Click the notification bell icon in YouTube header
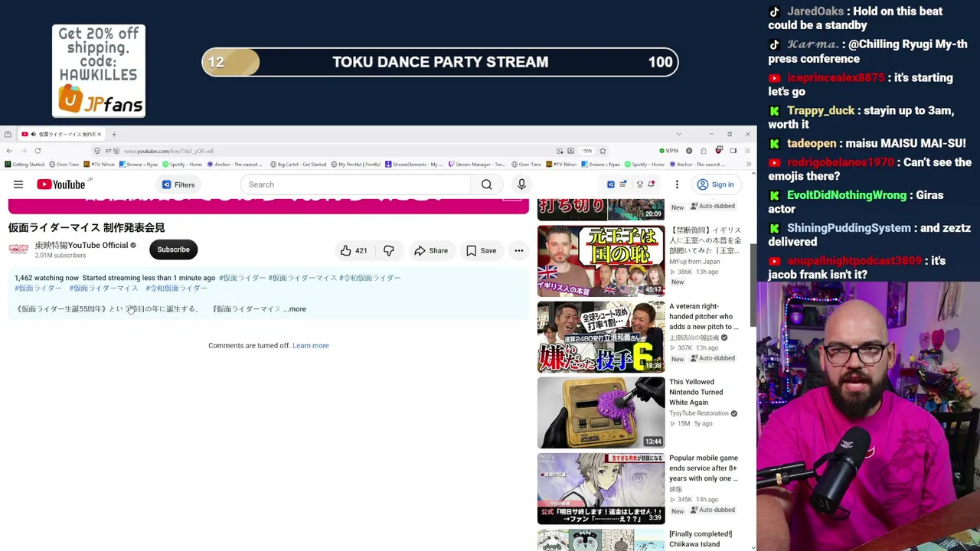Screen dimensions: 980x551 pyautogui.click(x=651, y=184)
